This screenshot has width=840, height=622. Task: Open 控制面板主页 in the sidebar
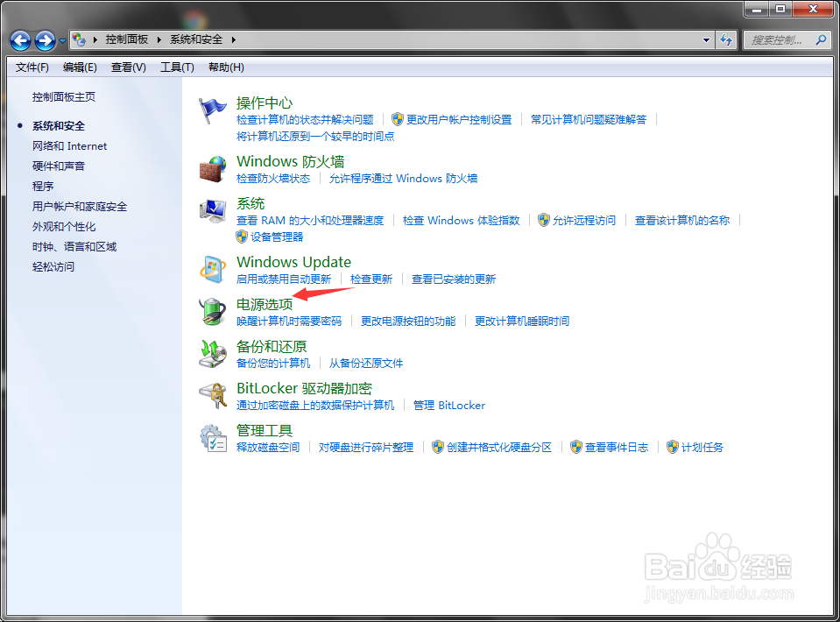64,97
